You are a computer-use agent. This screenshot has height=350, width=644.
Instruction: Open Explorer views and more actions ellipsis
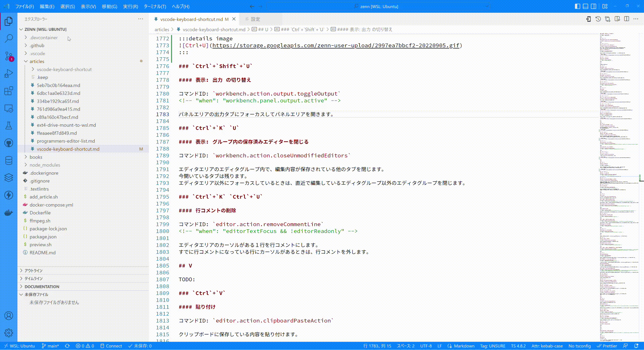141,19
